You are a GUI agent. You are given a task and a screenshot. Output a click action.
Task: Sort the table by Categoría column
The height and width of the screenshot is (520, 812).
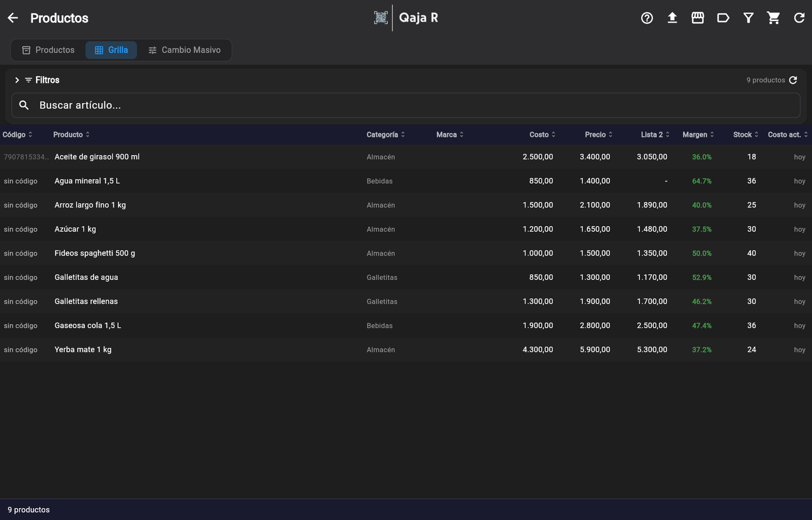[x=386, y=134]
